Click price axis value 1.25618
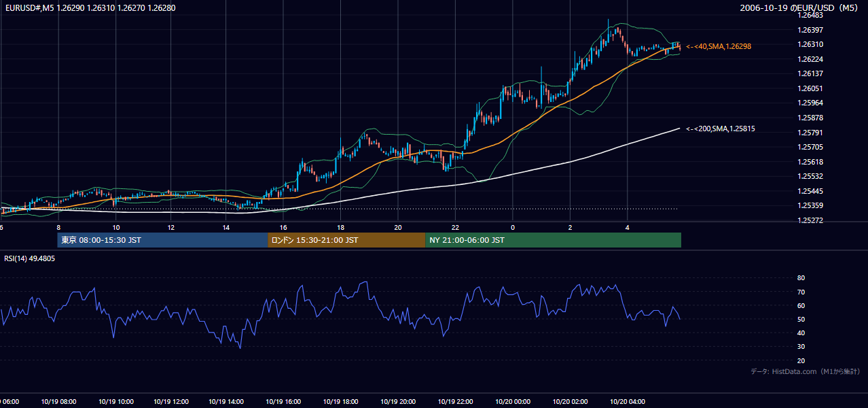This screenshot has width=868, height=408. (x=811, y=162)
